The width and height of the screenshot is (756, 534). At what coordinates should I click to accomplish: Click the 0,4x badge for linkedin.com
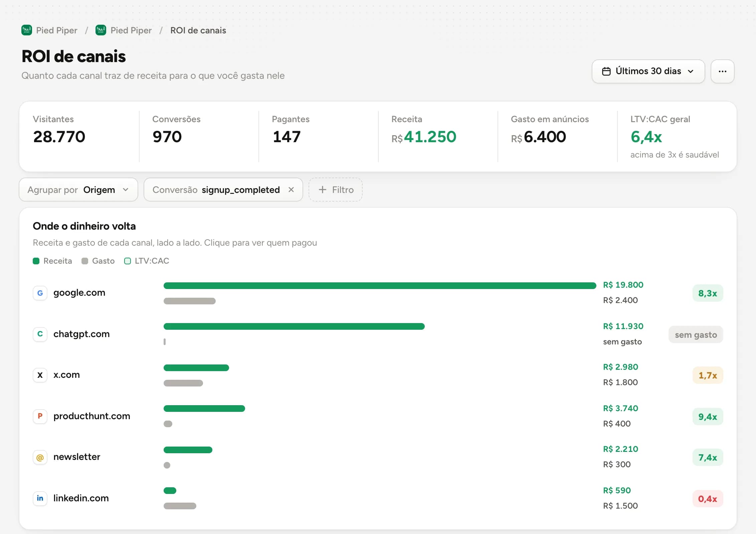tap(708, 499)
